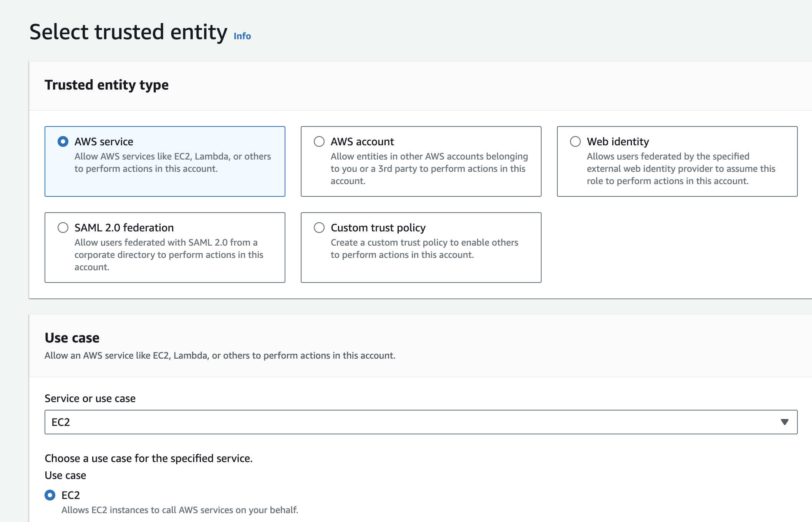Click the 'Select trusted entity' page title

(x=128, y=32)
